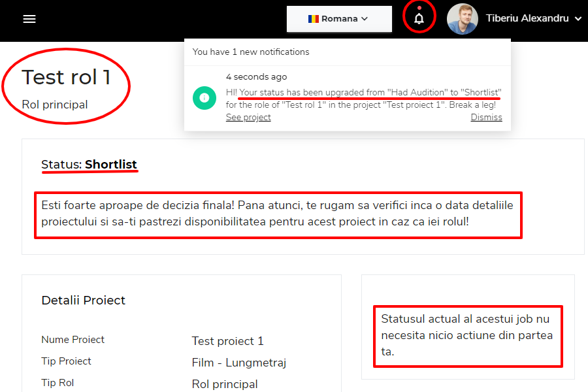This screenshot has width=588, height=392.
Task: Click the "Test rol 1" page title
Action: (x=66, y=77)
